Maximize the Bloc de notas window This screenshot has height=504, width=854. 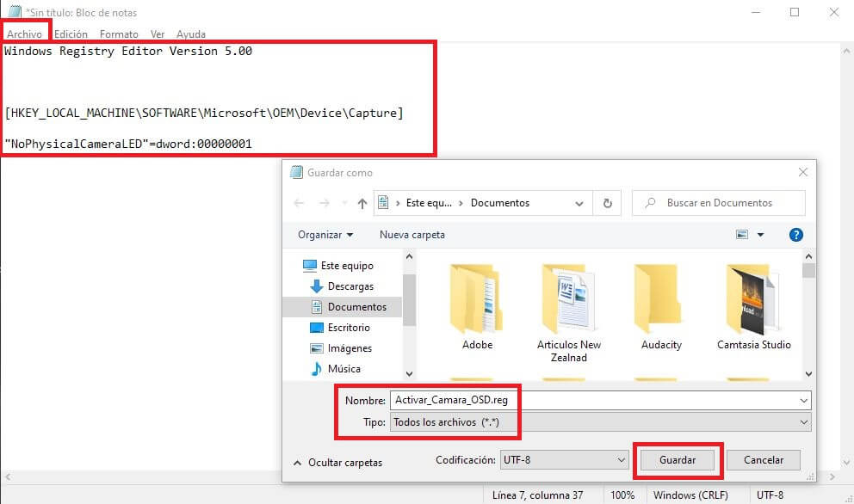pyautogui.click(x=795, y=12)
